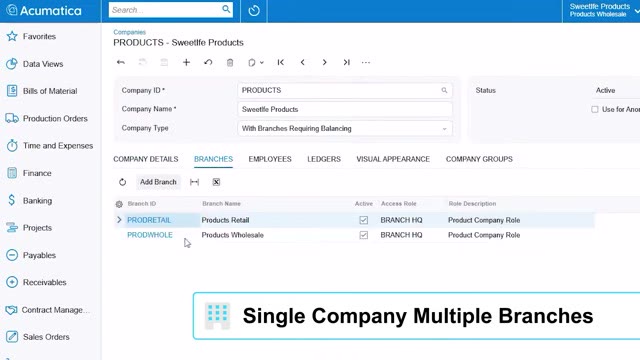Screen dimensions: 640x360
Task: Open the PRODWHOLE branch link
Action: pyautogui.click(x=150, y=235)
